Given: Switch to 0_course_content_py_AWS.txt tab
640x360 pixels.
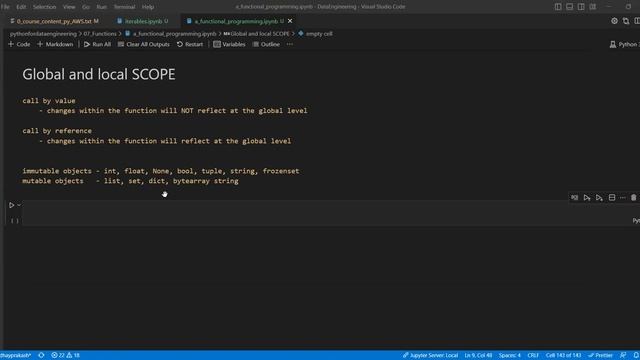Looking at the screenshot, I should pyautogui.click(x=54, y=21).
